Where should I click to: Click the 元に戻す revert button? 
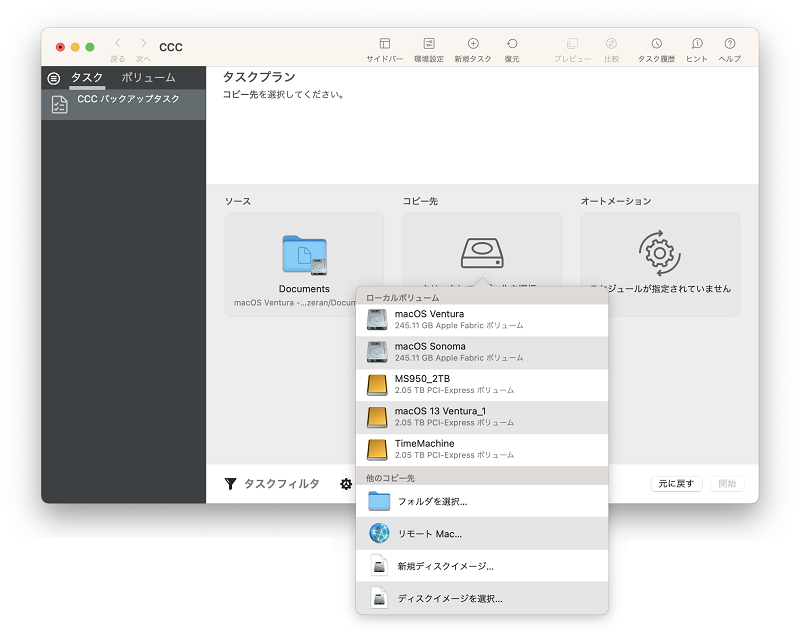(676, 484)
